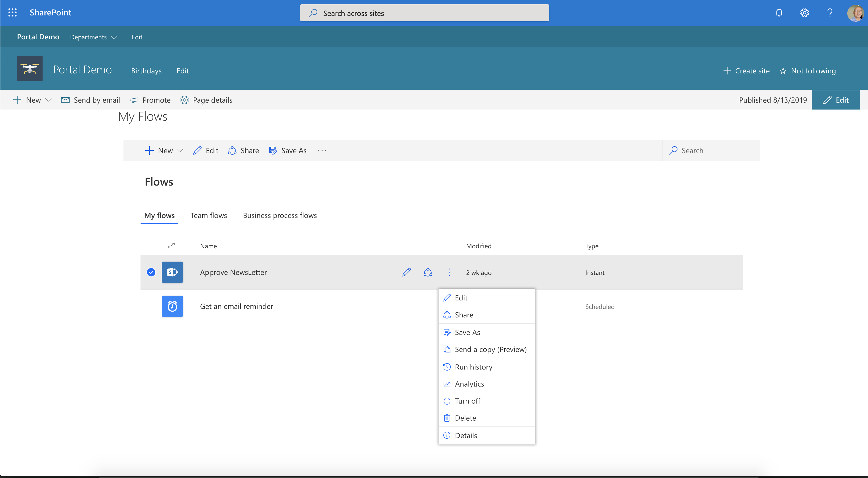This screenshot has height=478, width=868.
Task: Click the Save As button in toolbar
Action: 288,150
